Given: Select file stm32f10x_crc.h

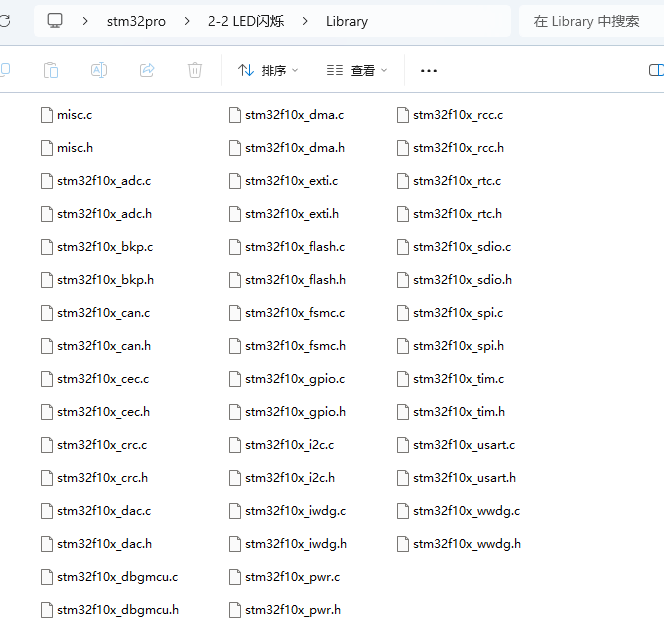Looking at the screenshot, I should coord(94,478).
